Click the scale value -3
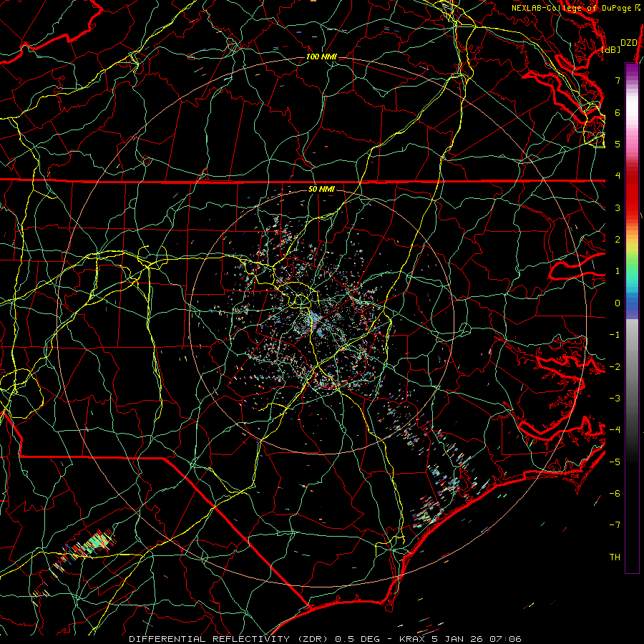Screen dimensions: 644x644 tap(615, 399)
